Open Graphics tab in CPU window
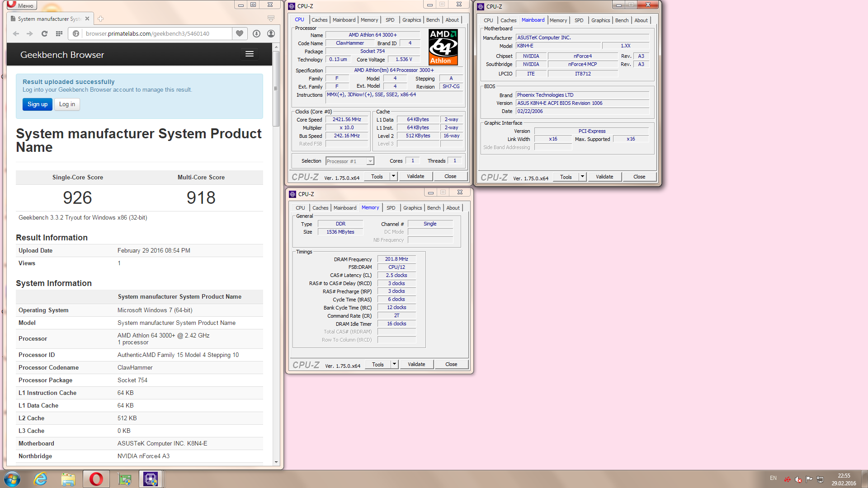The image size is (868, 488). click(411, 20)
